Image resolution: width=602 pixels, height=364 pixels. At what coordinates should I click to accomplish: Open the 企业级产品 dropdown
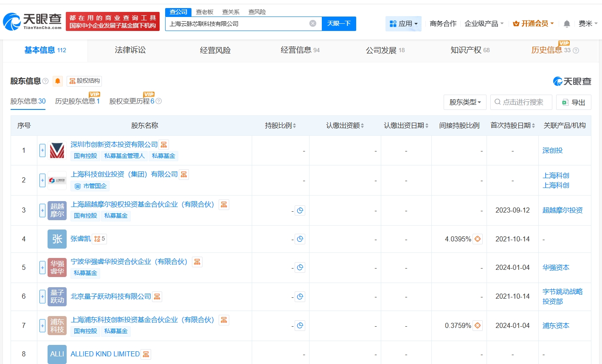[484, 24]
